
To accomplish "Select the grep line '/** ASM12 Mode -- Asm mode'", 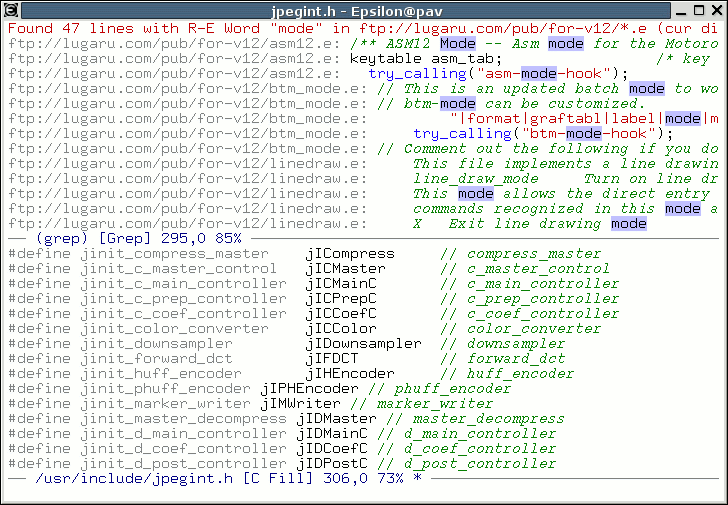I will 363,44.
